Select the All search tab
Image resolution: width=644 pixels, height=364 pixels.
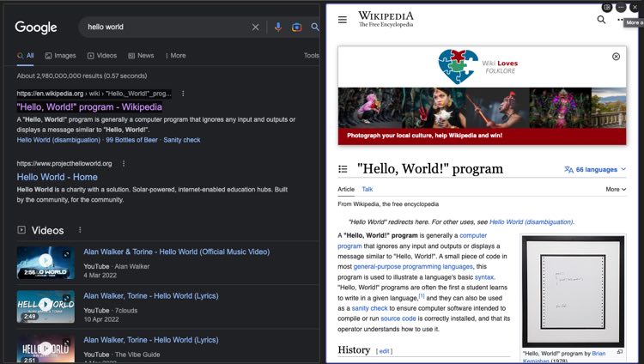pos(26,56)
